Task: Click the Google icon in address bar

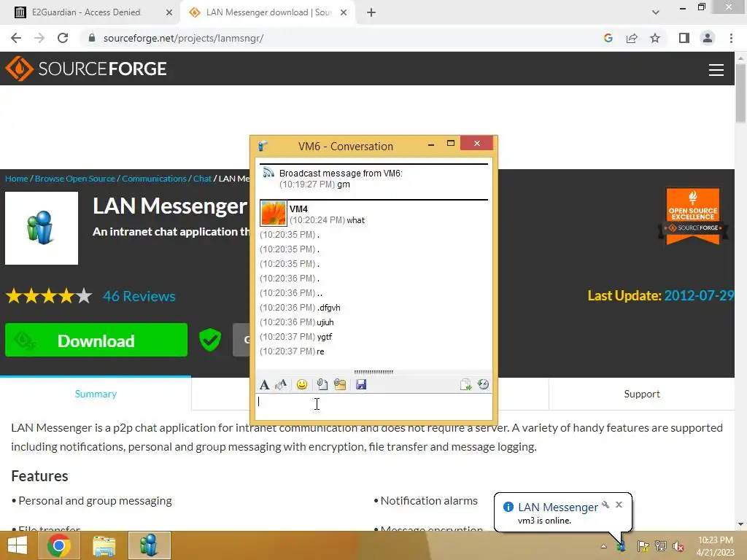Action: pos(608,38)
